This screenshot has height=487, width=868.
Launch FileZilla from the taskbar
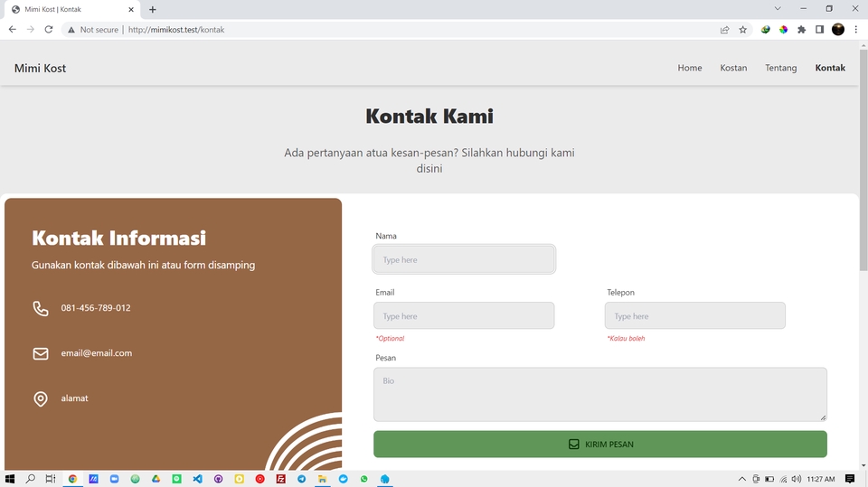[280, 479]
